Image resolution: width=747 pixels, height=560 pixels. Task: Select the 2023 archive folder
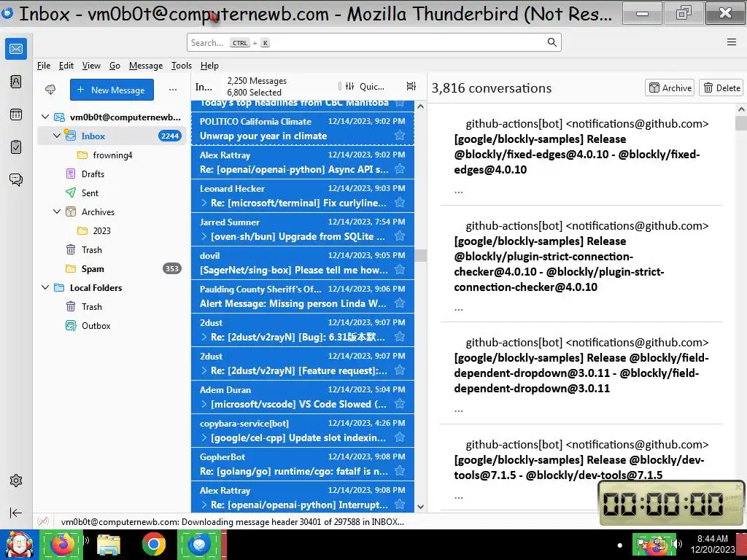tap(112, 230)
